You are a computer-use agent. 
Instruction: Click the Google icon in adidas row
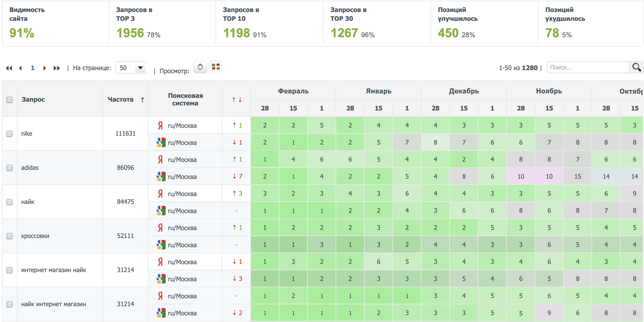(161, 176)
